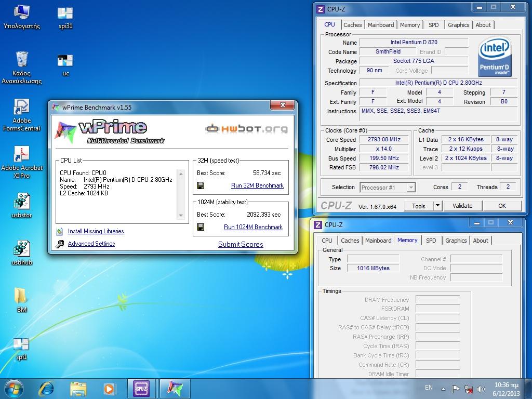Click the Level 2 cache 2 x 1024 KBytes
The height and width of the screenshot is (399, 532).
[466, 158]
